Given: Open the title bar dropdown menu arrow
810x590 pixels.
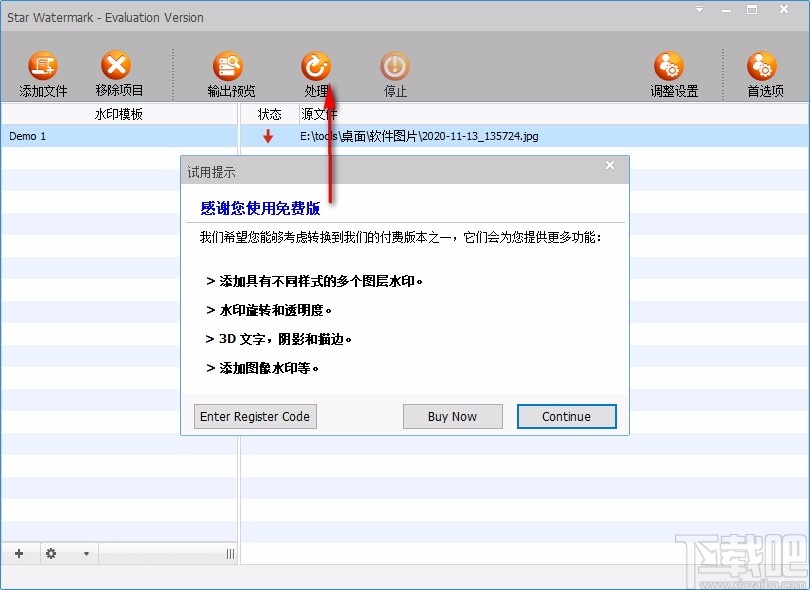Looking at the screenshot, I should pos(699,9).
